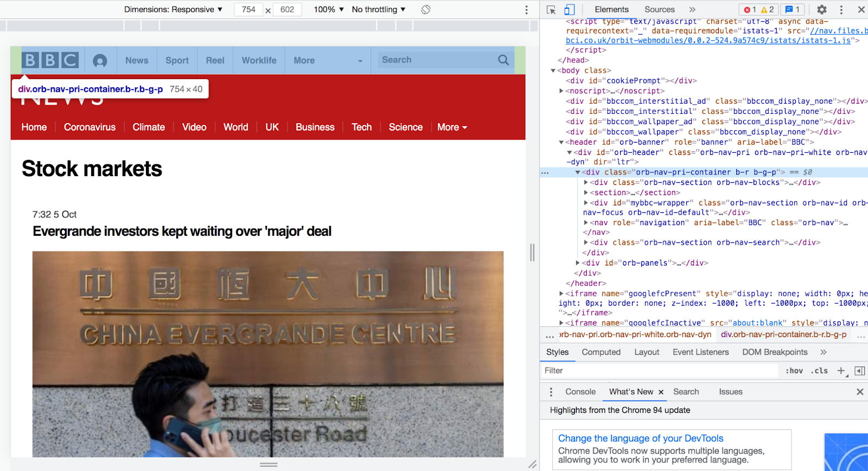Open device toolbar more options menu
The height and width of the screenshot is (471, 868).
tap(526, 10)
